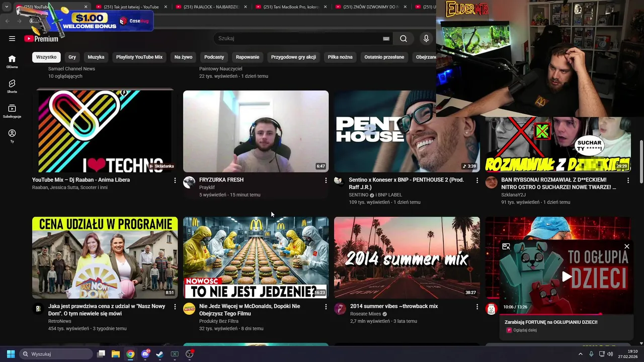644x362 pixels.
Task: Select the Wszystko filter chip
Action: coord(46,57)
